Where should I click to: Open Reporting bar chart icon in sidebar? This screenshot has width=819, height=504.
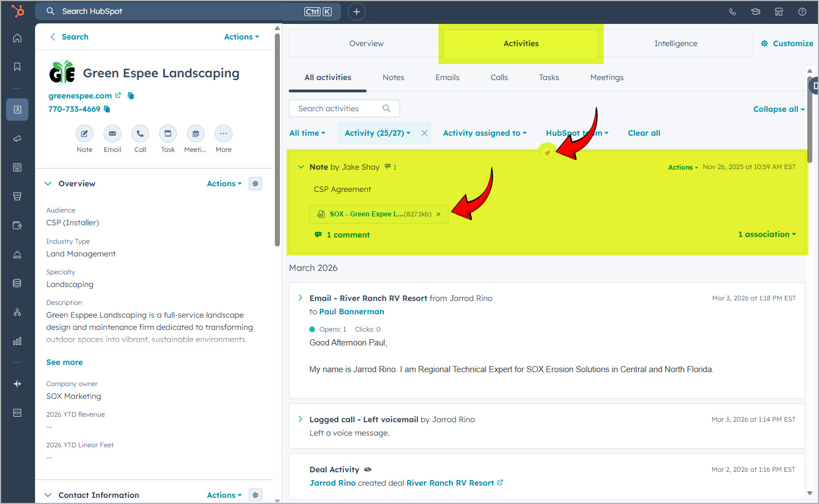[x=17, y=341]
